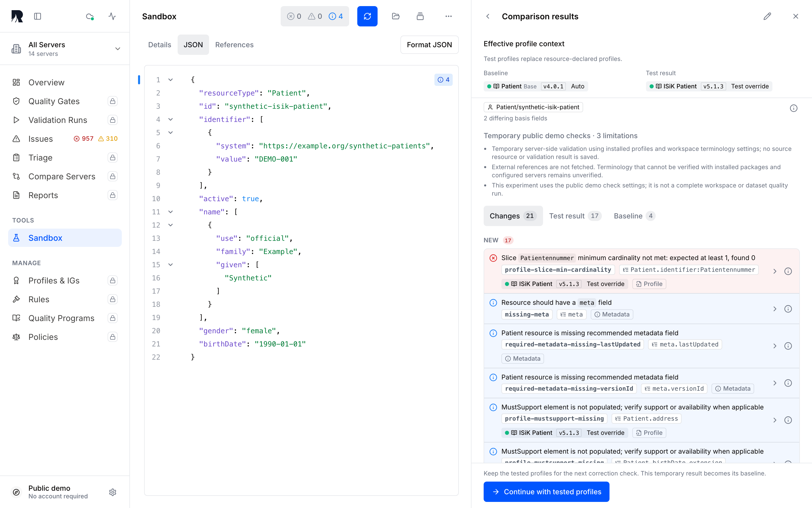Click the Format JSON button

click(x=429, y=45)
